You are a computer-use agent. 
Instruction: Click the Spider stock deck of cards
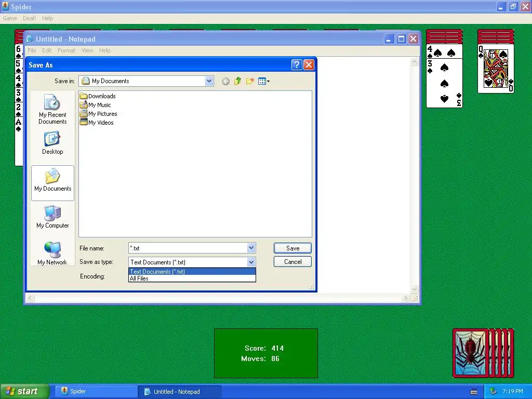tap(483, 353)
